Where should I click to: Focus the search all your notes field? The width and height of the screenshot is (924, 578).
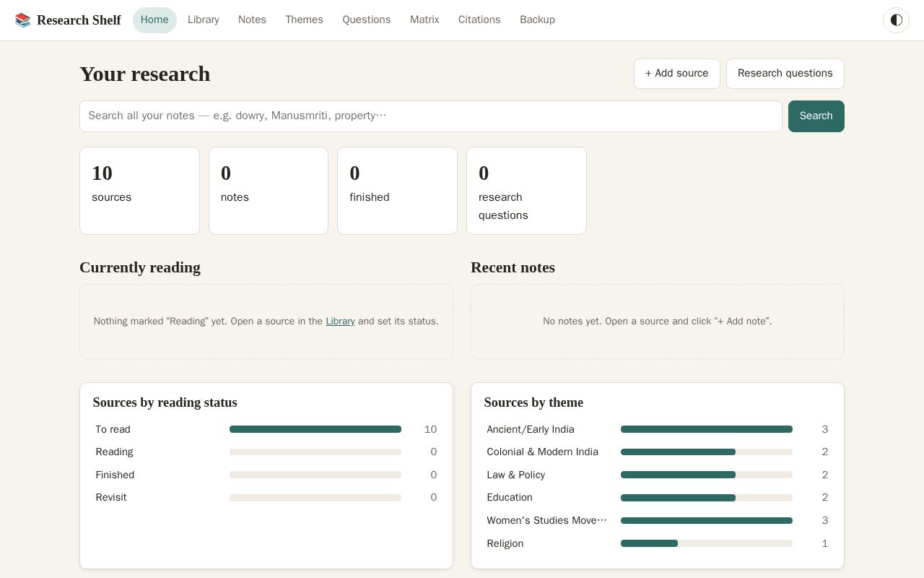[430, 116]
